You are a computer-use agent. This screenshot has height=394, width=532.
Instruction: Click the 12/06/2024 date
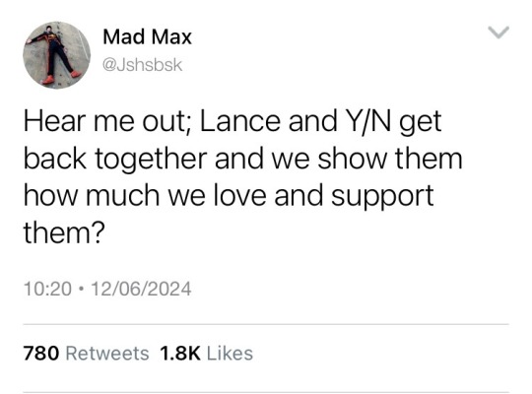click(141, 290)
